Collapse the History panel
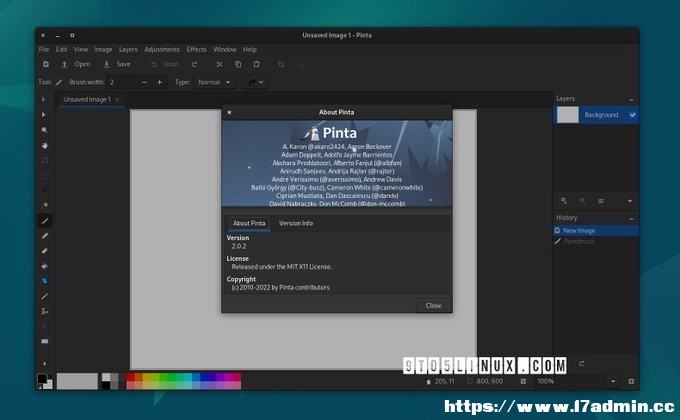This screenshot has height=420, width=680. (x=631, y=218)
